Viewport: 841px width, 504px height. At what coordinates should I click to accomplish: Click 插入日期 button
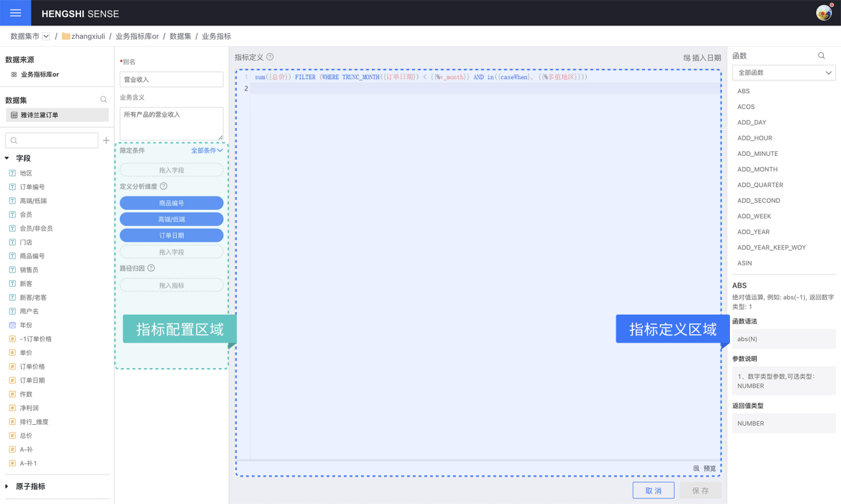[x=702, y=57]
